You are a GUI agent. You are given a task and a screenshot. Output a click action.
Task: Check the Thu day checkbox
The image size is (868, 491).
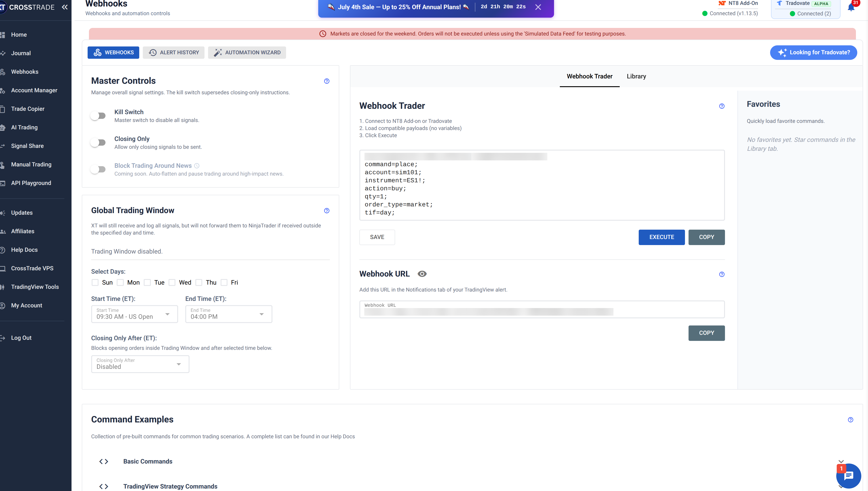point(199,282)
